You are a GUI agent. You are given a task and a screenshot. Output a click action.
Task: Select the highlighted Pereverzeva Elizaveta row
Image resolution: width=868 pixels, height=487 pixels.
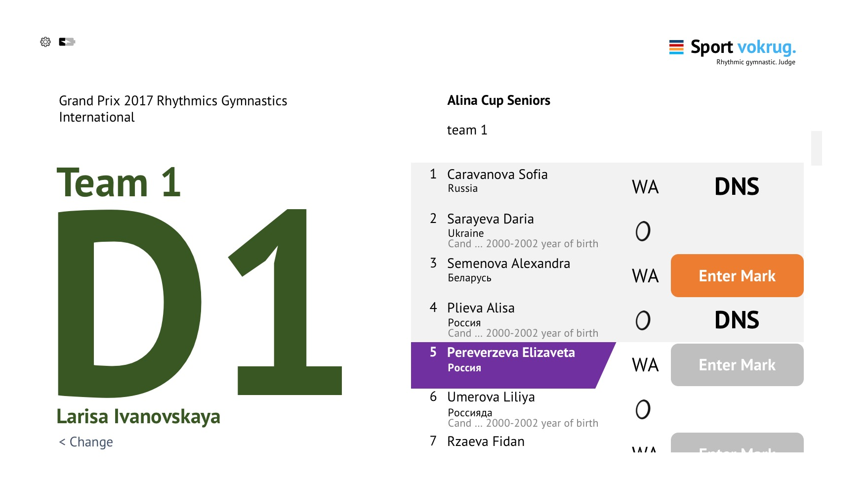(x=513, y=365)
